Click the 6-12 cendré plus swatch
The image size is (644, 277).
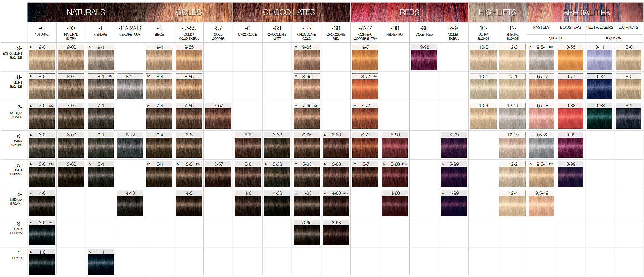pos(130,148)
